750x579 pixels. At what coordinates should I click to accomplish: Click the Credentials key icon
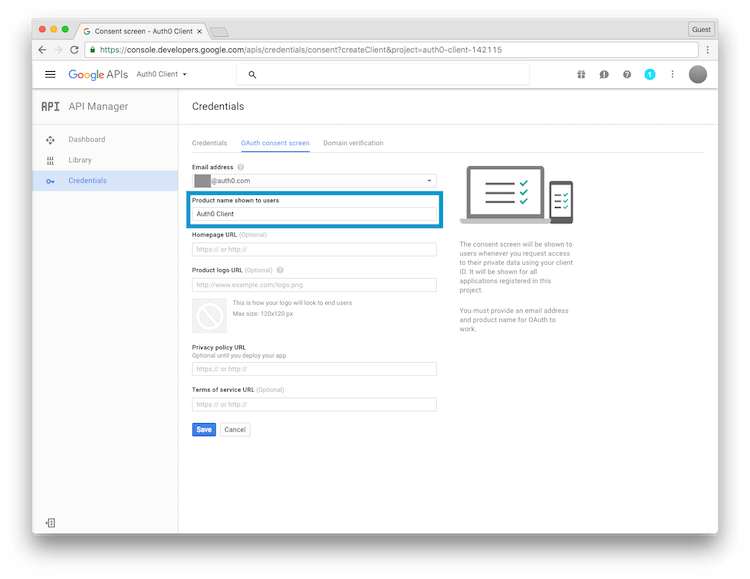point(50,181)
